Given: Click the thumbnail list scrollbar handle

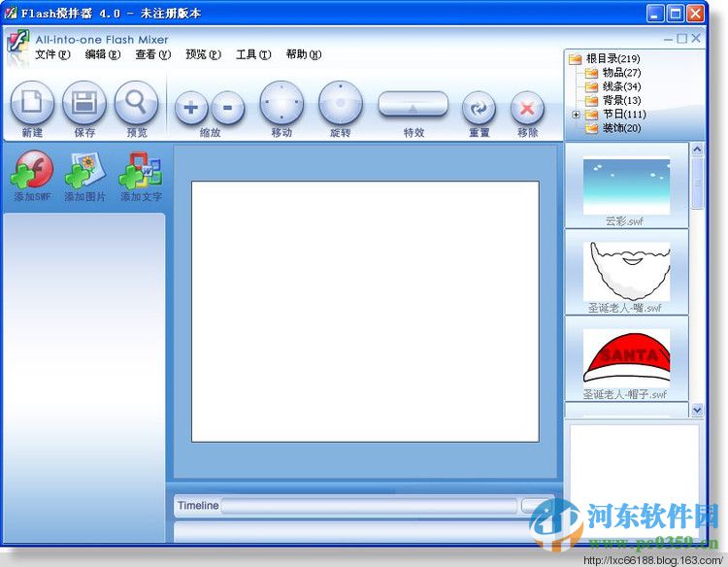Looking at the screenshot, I should [697, 183].
